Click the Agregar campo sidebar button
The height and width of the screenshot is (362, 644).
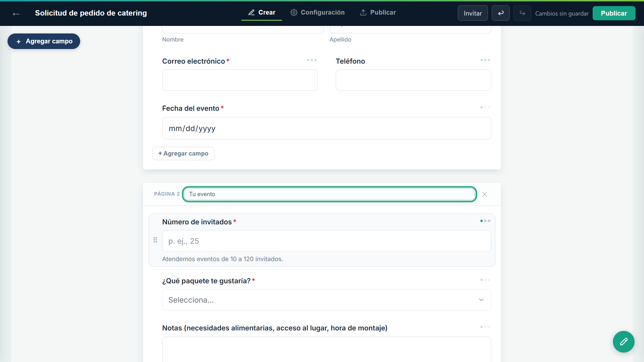[x=44, y=41]
